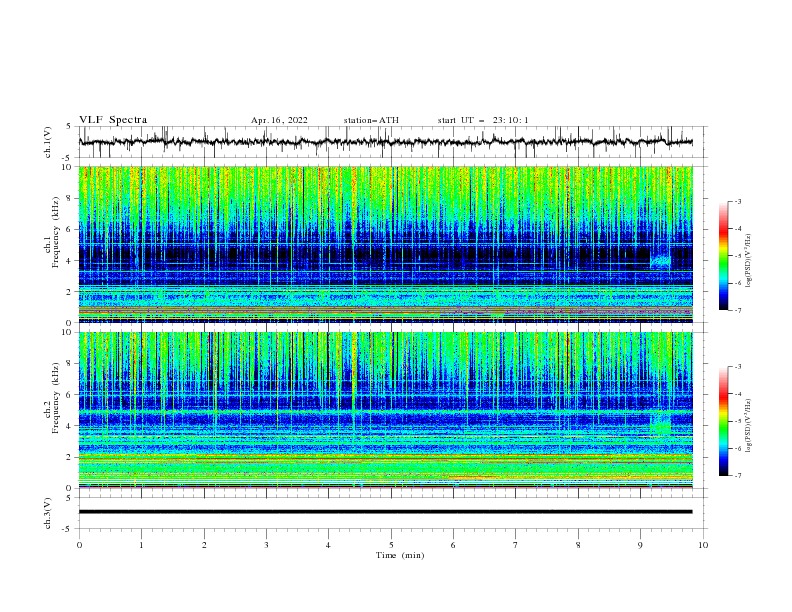Click the 'ch.3(V)' axis label
The height and width of the screenshot is (612, 792).
point(48,513)
